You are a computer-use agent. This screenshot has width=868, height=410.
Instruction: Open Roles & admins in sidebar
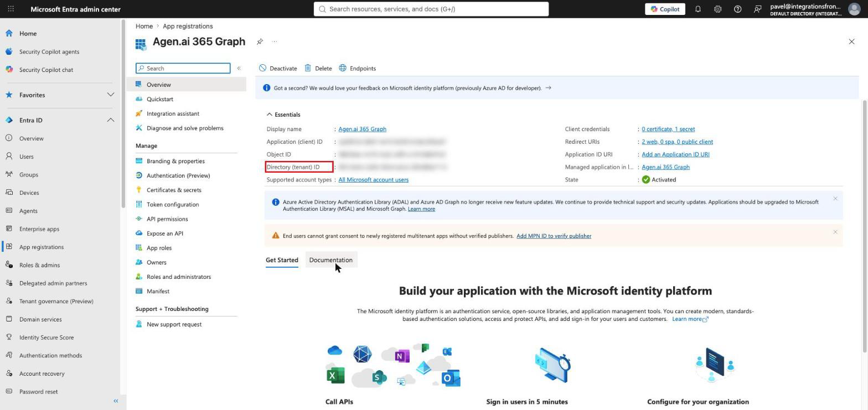[x=39, y=265]
